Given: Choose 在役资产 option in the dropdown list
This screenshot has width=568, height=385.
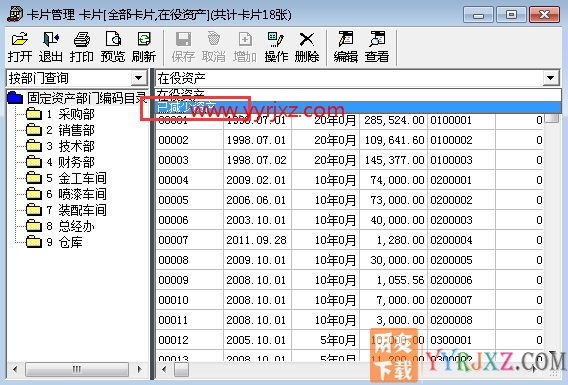Looking at the screenshot, I should click(358, 95).
